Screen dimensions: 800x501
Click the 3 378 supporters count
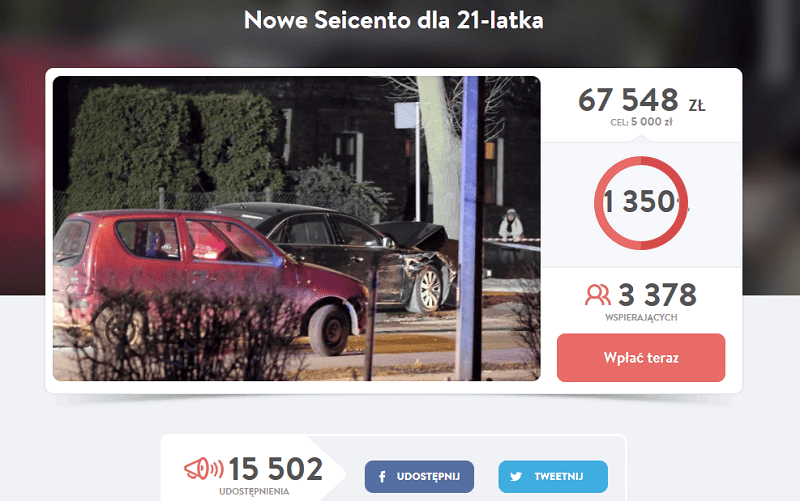click(x=657, y=295)
